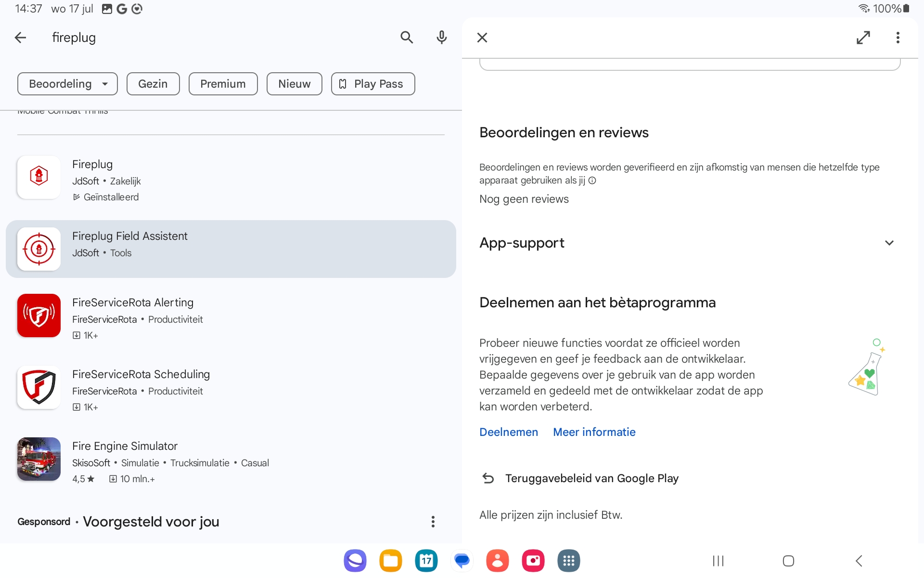The height and width of the screenshot is (578, 924).
Task: Click the Meer informatie link
Action: click(x=594, y=432)
